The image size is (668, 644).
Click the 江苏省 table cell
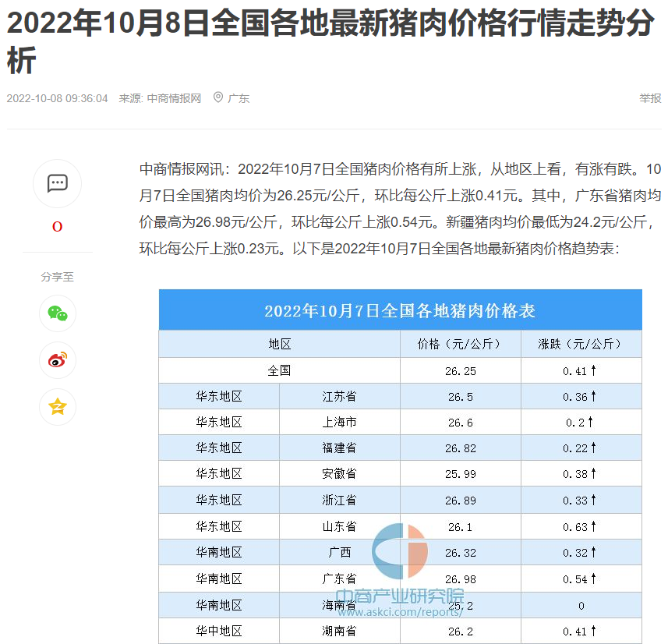pos(339,396)
